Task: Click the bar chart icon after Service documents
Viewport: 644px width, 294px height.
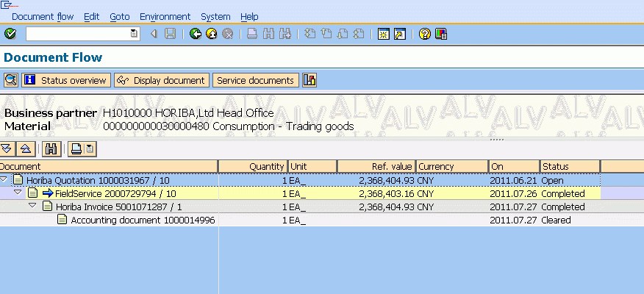Action: tap(310, 80)
